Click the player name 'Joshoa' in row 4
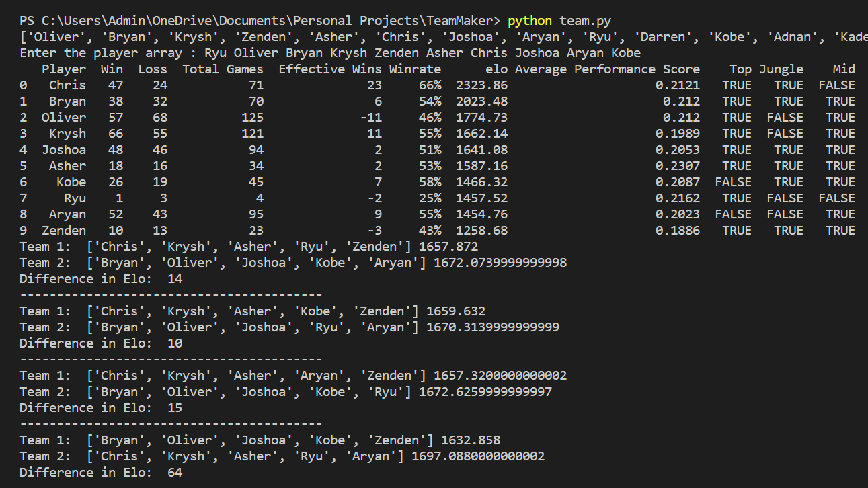Screen dimensions: 868x488 coord(64,150)
